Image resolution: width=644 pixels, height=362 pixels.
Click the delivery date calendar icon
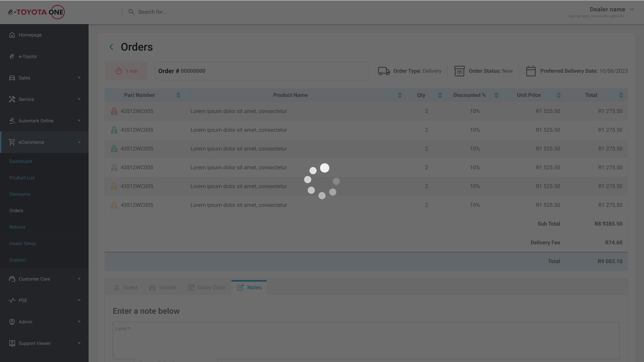tap(531, 71)
